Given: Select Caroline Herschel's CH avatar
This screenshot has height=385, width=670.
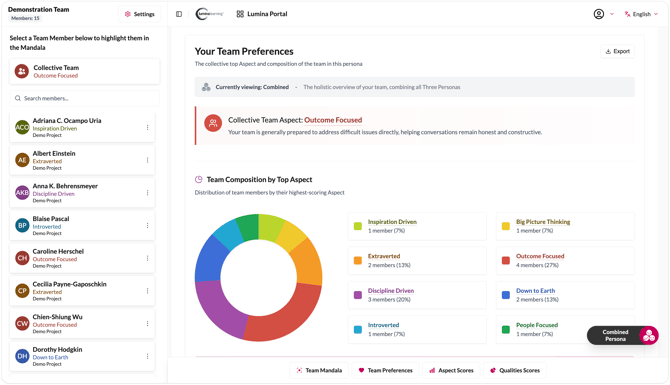Looking at the screenshot, I should point(22,258).
